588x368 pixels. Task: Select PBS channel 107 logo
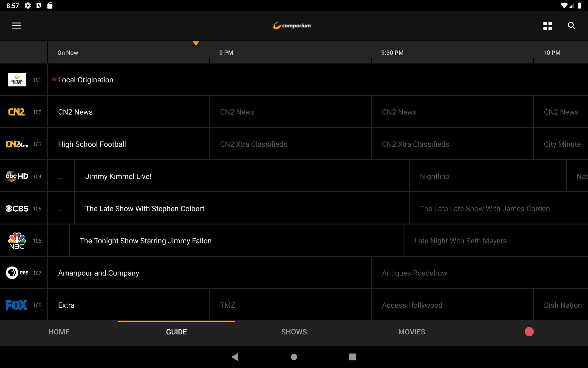[17, 273]
